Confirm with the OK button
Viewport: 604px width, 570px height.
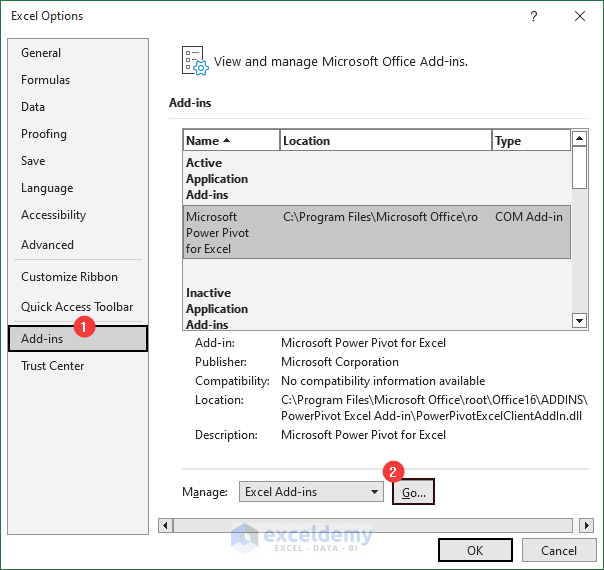point(475,550)
